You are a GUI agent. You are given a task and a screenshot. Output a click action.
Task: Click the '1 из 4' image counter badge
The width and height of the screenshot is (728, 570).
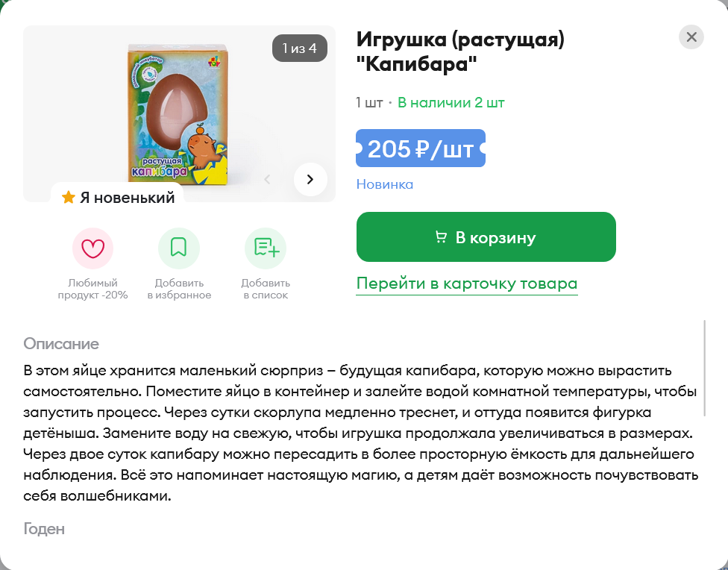(299, 48)
